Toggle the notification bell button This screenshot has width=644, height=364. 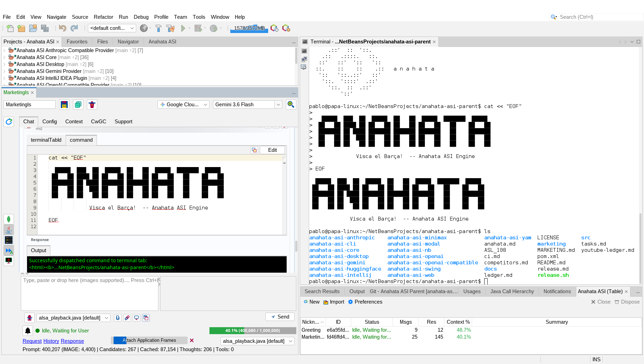(x=28, y=331)
